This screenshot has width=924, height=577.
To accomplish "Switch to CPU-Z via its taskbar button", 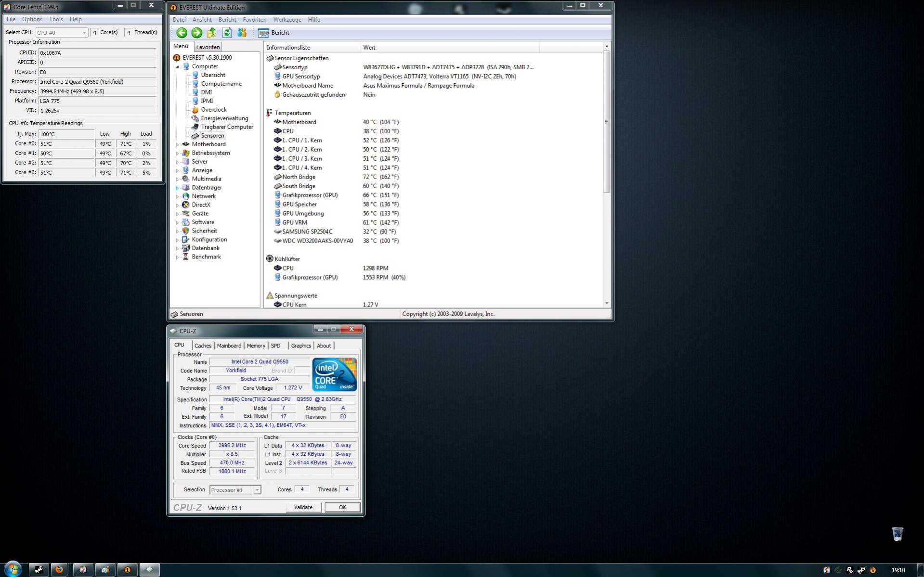I will tap(149, 570).
